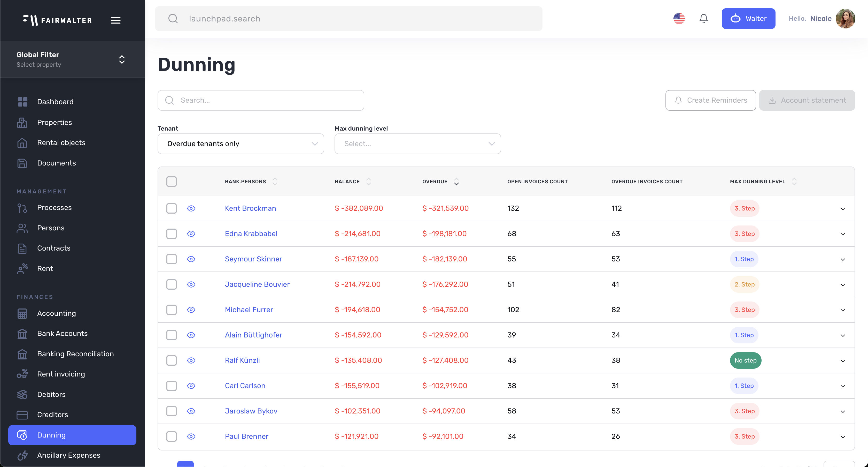Open the notifications bell
The height and width of the screenshot is (467, 868).
pos(703,19)
